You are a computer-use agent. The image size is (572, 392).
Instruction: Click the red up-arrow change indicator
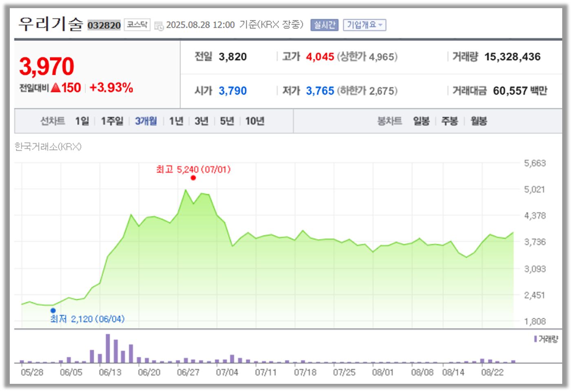click(56, 88)
